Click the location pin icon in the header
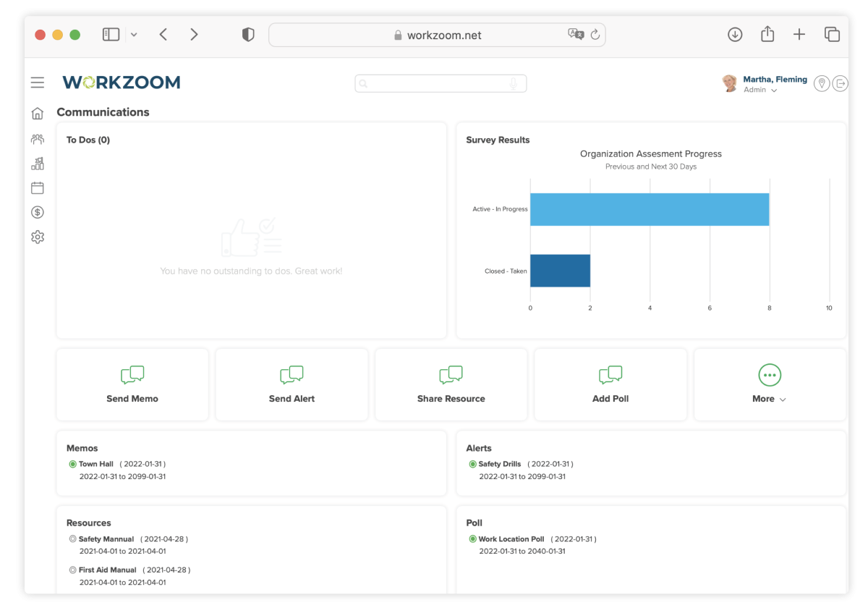The image size is (868, 608). [822, 83]
